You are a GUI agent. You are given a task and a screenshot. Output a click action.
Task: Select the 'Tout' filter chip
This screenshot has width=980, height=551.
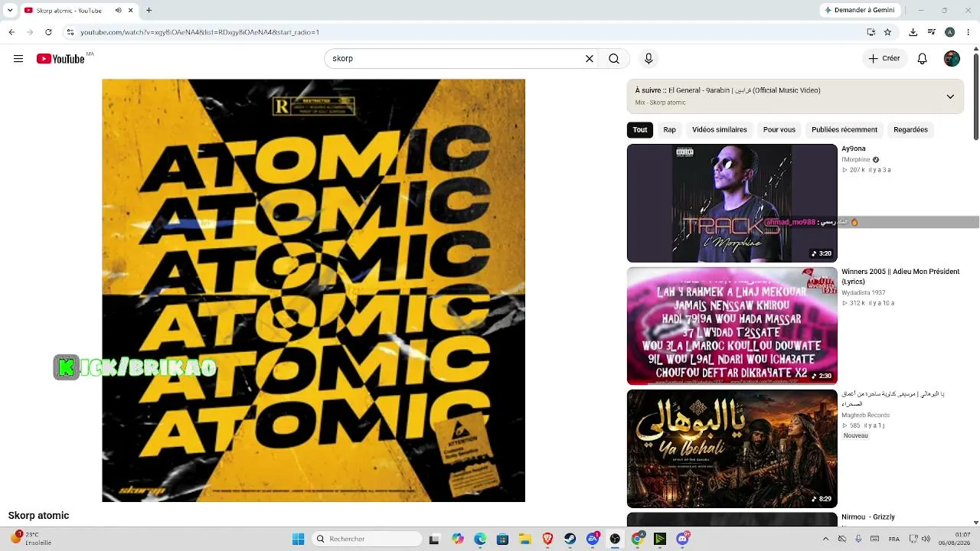click(640, 129)
